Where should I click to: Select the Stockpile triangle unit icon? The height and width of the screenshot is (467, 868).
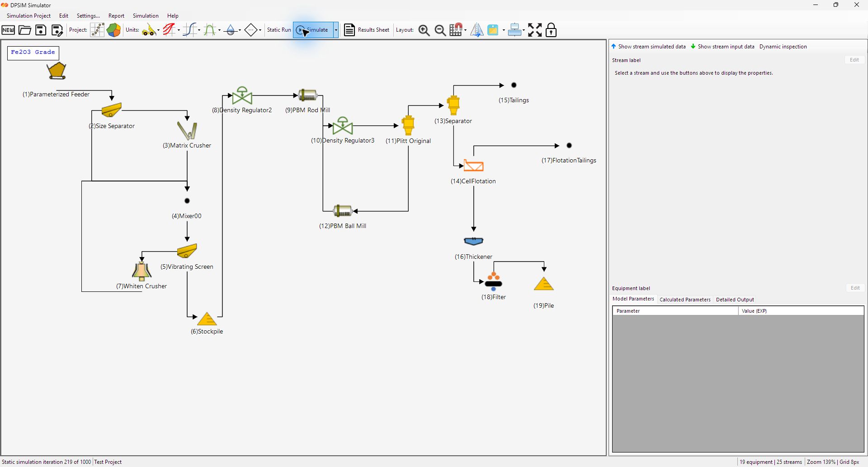(207, 319)
